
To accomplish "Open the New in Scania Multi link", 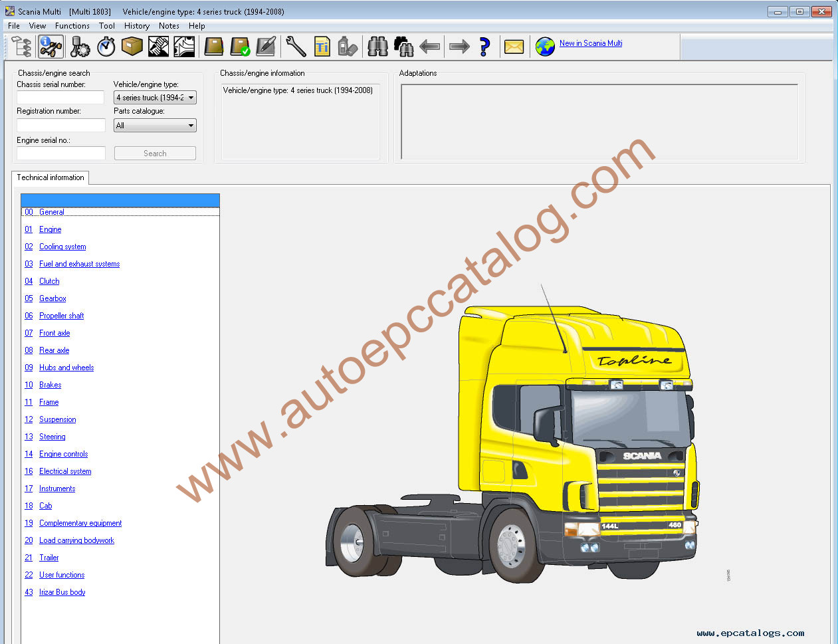I will click(x=591, y=43).
